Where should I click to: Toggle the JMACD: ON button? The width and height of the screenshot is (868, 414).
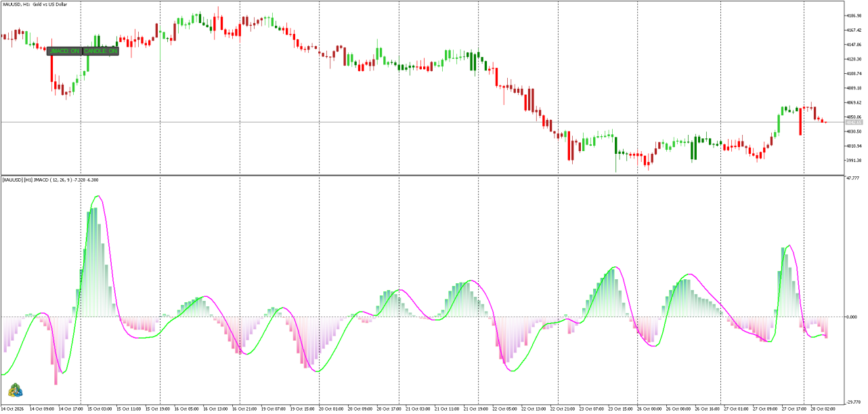coord(65,51)
